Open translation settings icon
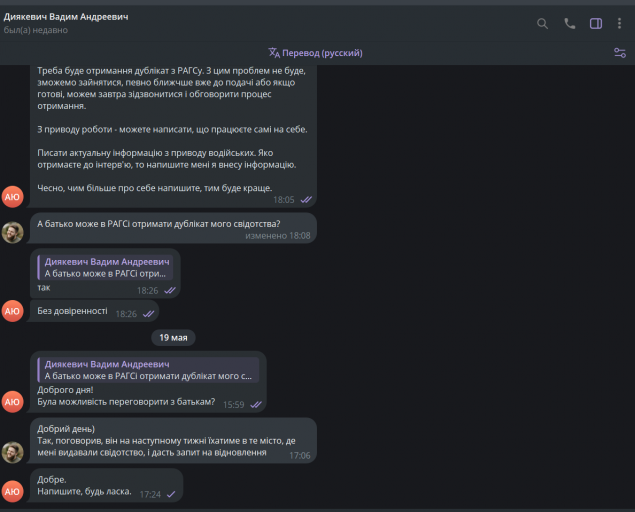Screen dimensions: 635x512 tap(619, 53)
